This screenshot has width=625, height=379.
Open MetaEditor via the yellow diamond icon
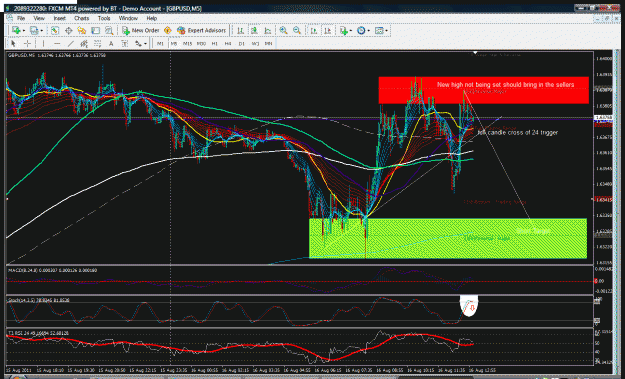click(x=168, y=30)
